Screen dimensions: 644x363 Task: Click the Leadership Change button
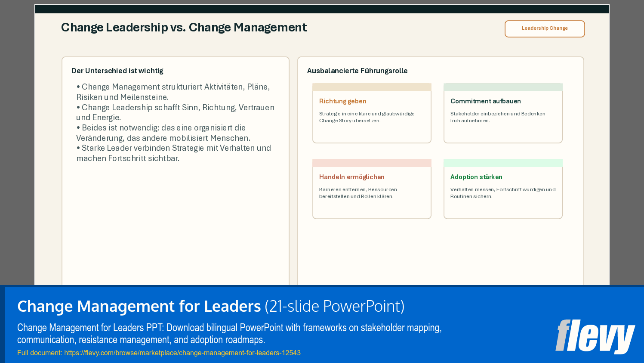point(545,29)
